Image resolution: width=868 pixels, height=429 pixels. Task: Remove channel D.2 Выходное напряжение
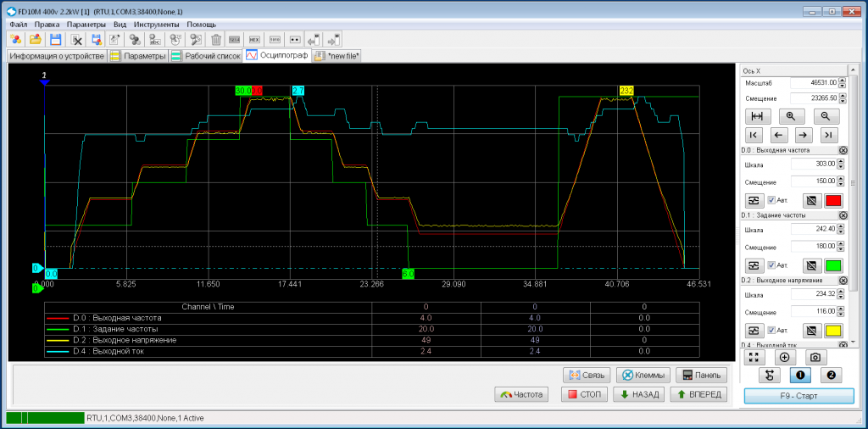(843, 280)
